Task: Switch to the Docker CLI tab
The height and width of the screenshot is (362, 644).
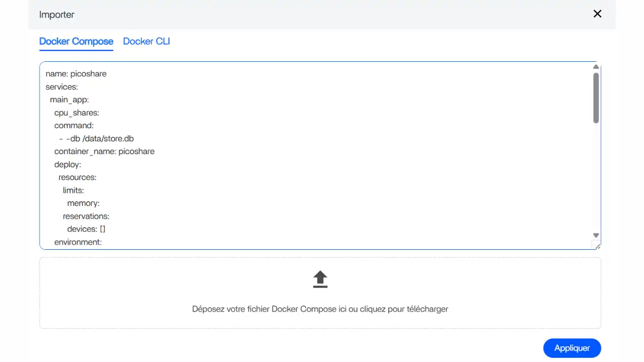Action: click(146, 41)
